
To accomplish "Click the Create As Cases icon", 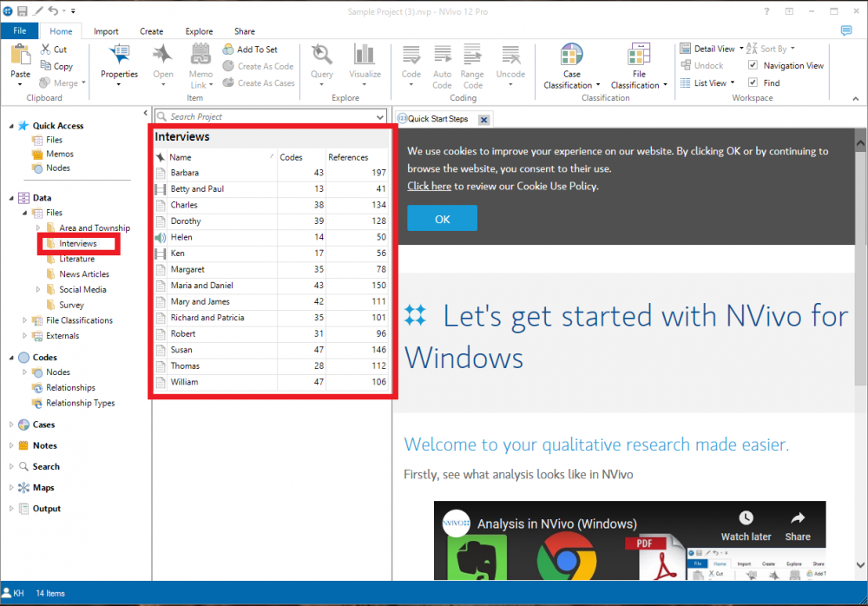I will 228,82.
